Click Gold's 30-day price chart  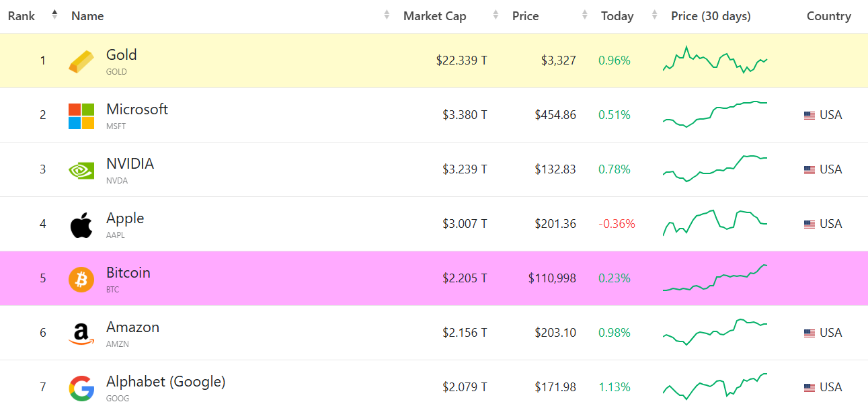[715, 59]
